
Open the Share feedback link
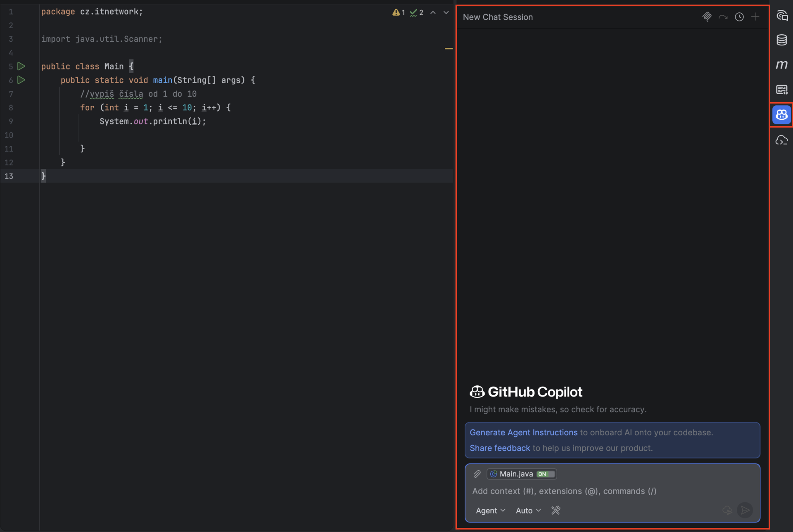click(499, 448)
